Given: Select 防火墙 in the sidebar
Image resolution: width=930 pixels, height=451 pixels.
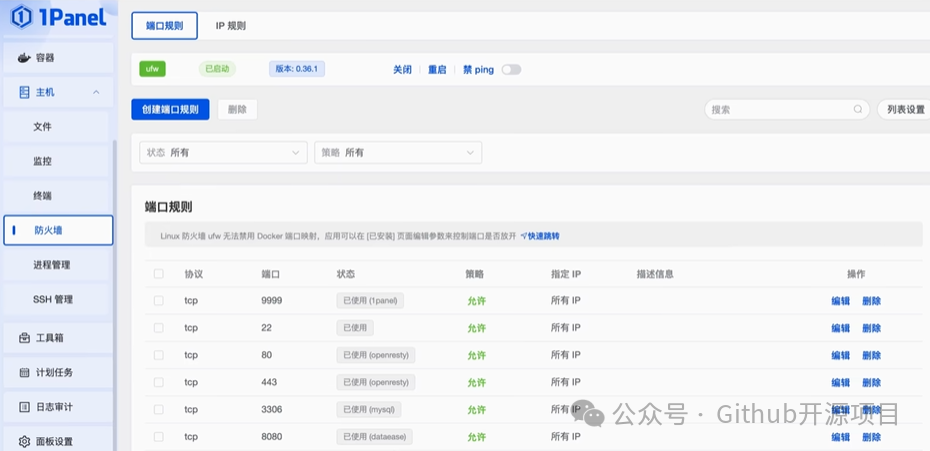Looking at the screenshot, I should (x=58, y=230).
